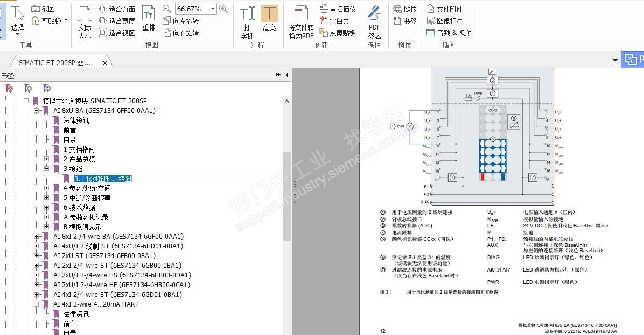Click 将文件转换为PDF
Screen dimensions: 644x335
tap(301, 23)
